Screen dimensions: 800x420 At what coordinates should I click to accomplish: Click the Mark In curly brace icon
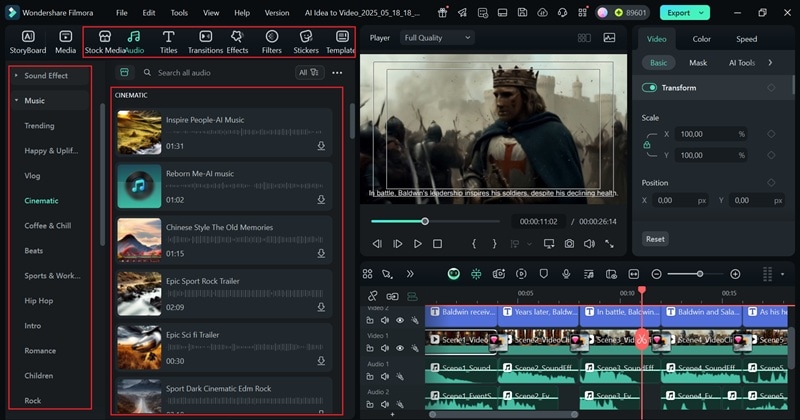coord(474,244)
